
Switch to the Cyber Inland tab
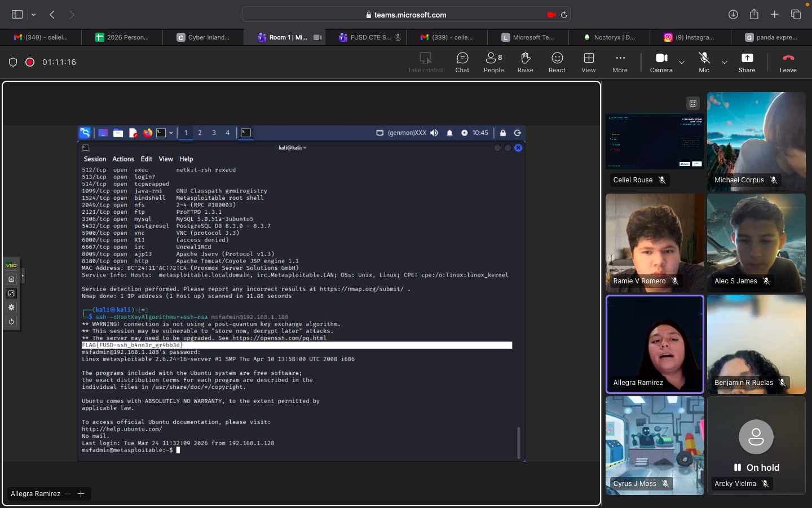click(x=203, y=37)
